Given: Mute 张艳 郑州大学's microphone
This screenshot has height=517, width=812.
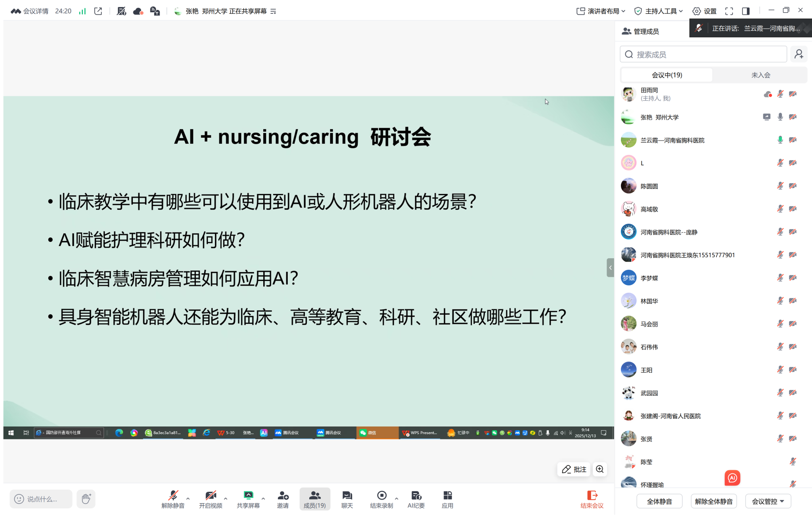Looking at the screenshot, I should click(780, 117).
